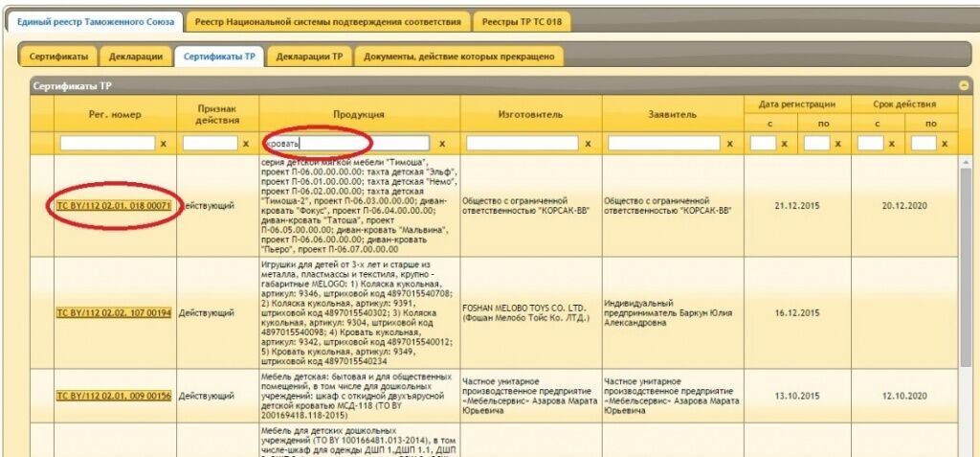Focus the Изготовитель filter field
This screenshot has width=980, height=457.
click(523, 144)
